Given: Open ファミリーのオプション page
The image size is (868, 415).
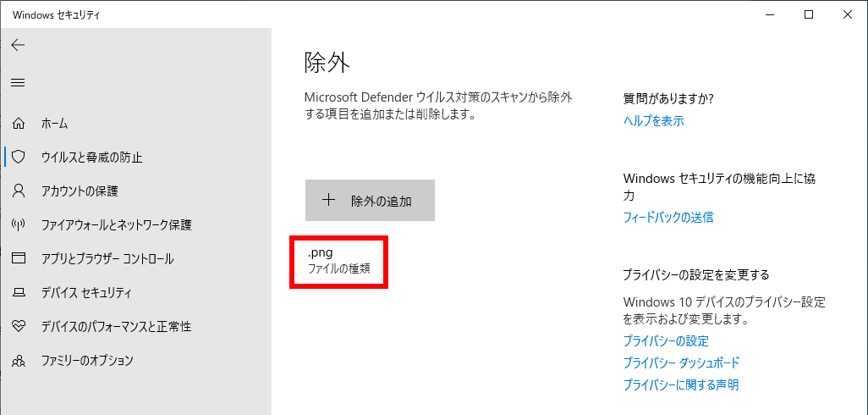Looking at the screenshot, I should [x=87, y=362].
